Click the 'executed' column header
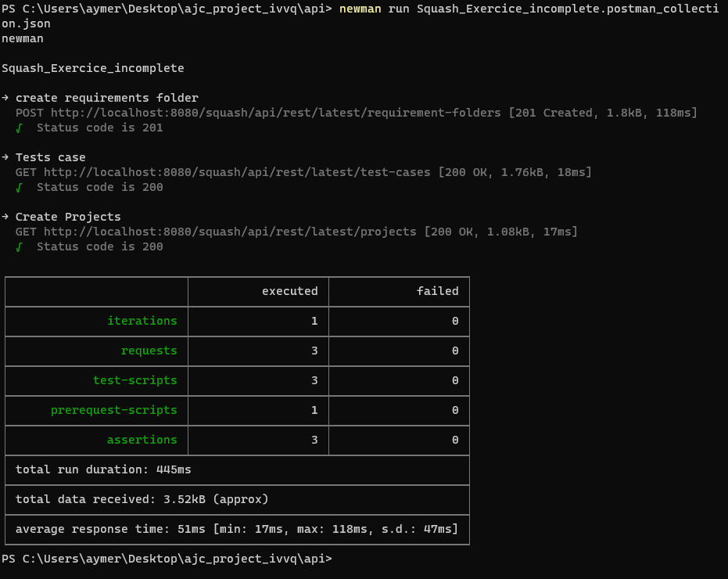This screenshot has width=728, height=579. click(x=289, y=291)
